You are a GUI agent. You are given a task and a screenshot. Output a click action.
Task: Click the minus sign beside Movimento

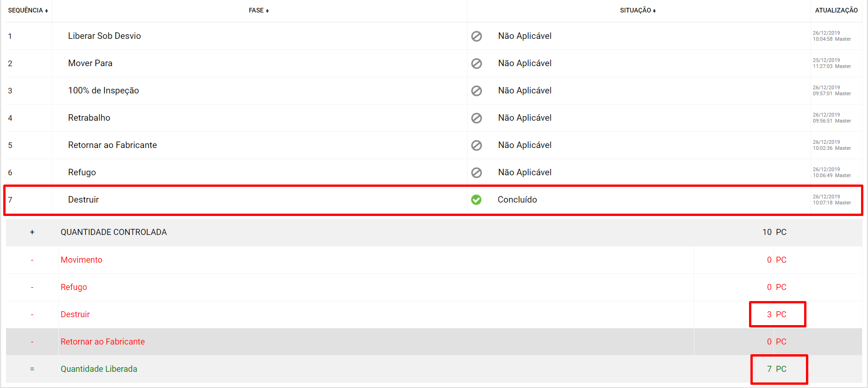click(32, 260)
